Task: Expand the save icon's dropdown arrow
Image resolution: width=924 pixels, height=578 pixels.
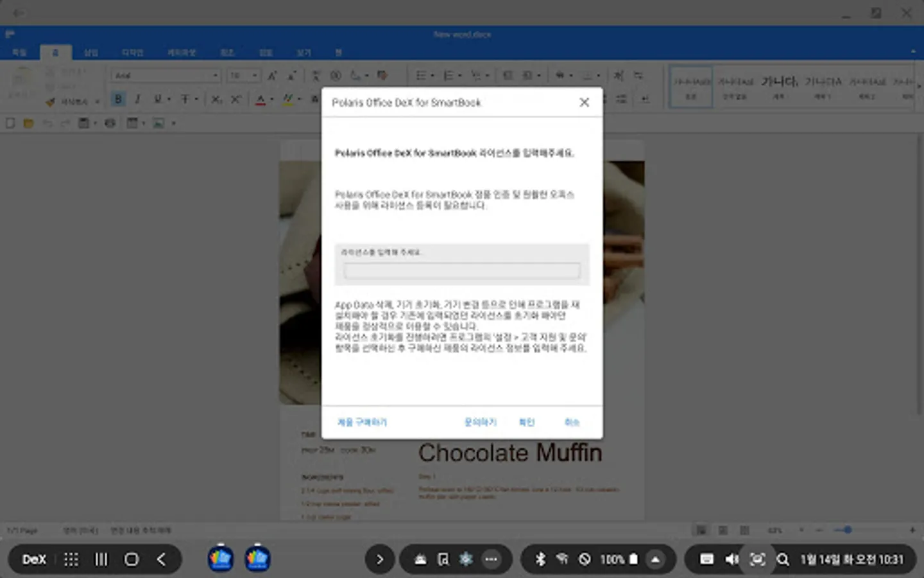Action: point(96,123)
